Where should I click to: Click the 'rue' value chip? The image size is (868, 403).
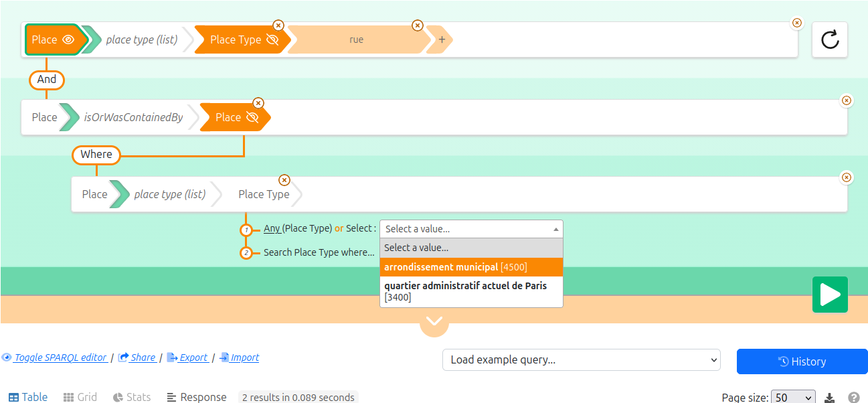pyautogui.click(x=357, y=39)
